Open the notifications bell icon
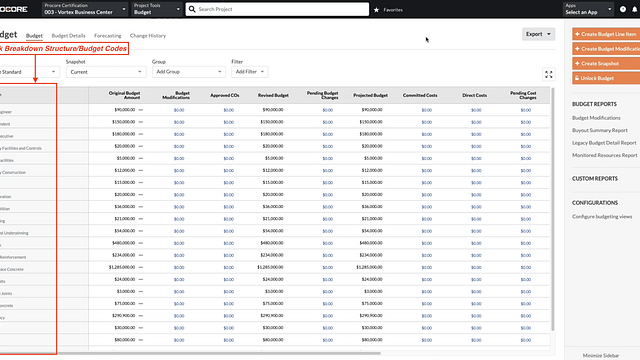Viewport: 640px width, 360px height. pos(635,9)
